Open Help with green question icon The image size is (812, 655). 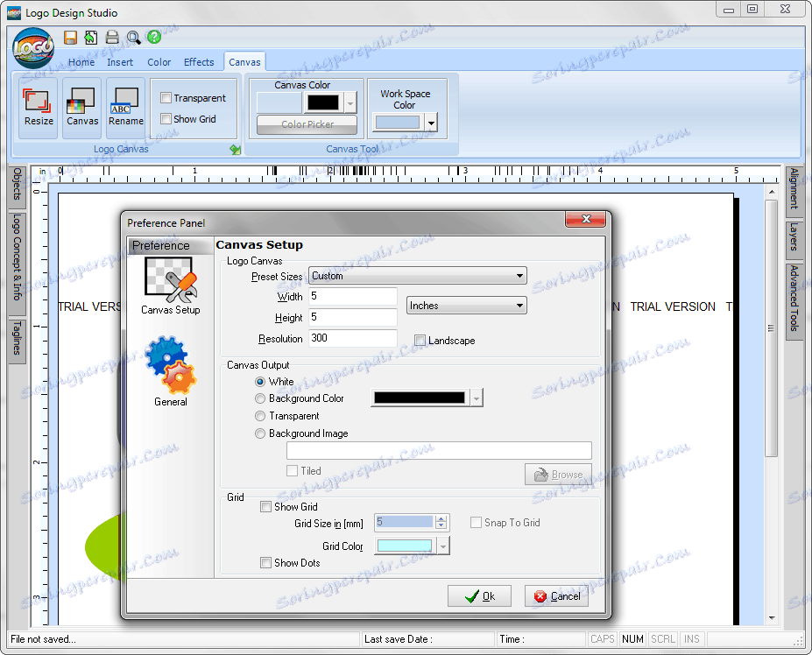tap(154, 37)
